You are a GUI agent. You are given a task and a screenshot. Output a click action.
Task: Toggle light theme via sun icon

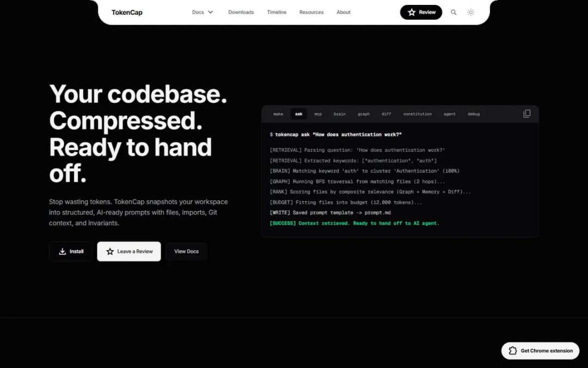[x=470, y=12]
